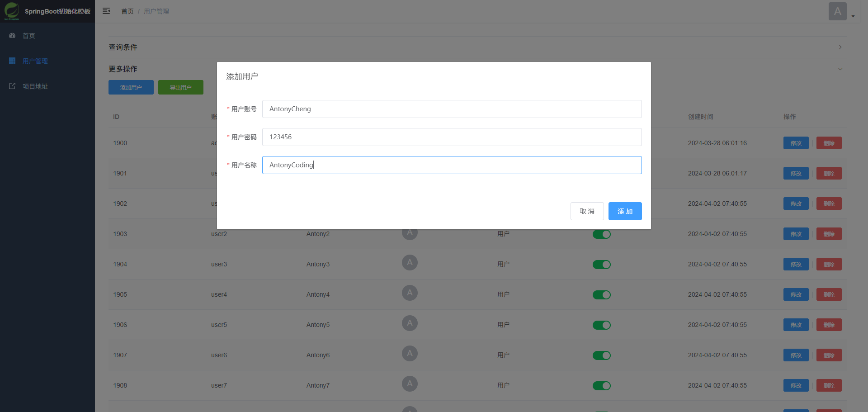Click avatar icon in user4 row
Image resolution: width=868 pixels, height=412 pixels.
tap(410, 293)
